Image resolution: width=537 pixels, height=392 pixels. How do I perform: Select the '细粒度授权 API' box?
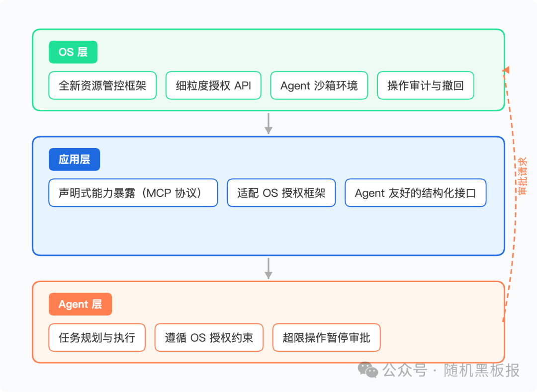[x=213, y=85]
